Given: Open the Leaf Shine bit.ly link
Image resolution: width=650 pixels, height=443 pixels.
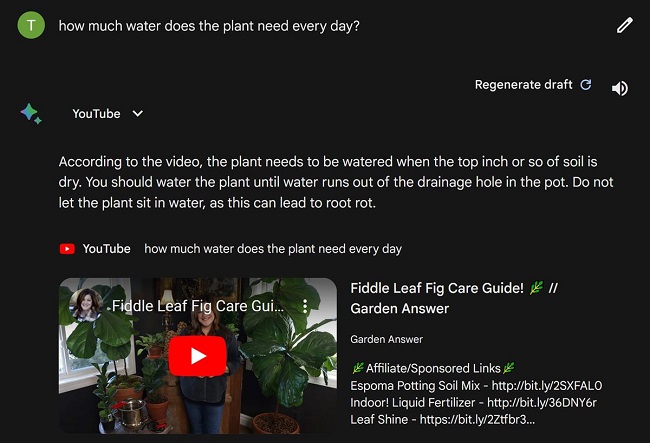Looking at the screenshot, I should pyautogui.click(x=477, y=419).
